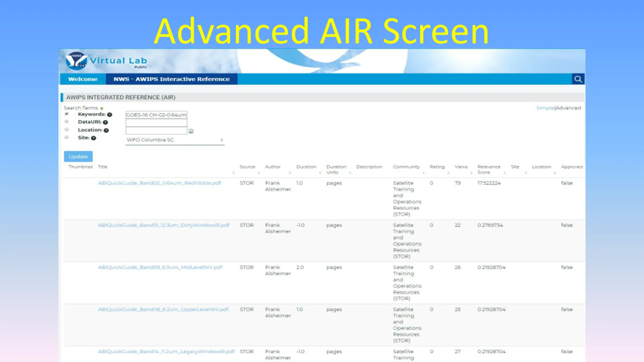Click the DataURI input field
This screenshot has width=644, height=362.
tap(156, 123)
